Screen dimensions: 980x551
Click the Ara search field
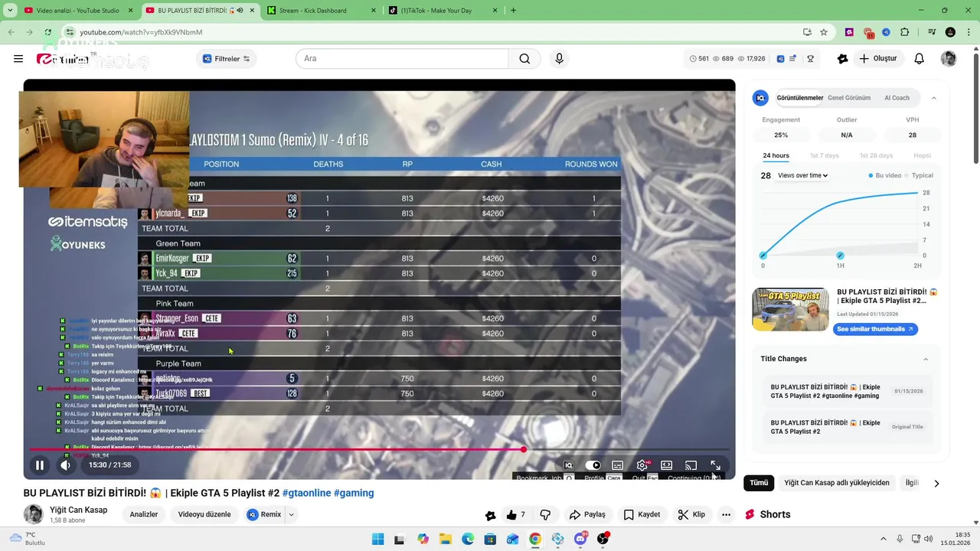(x=402, y=59)
